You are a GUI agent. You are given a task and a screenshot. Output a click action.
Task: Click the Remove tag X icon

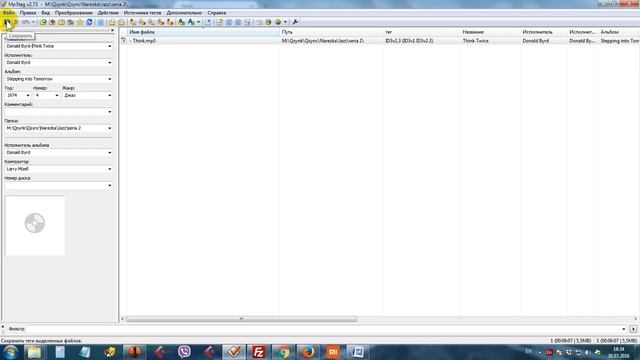16,22
